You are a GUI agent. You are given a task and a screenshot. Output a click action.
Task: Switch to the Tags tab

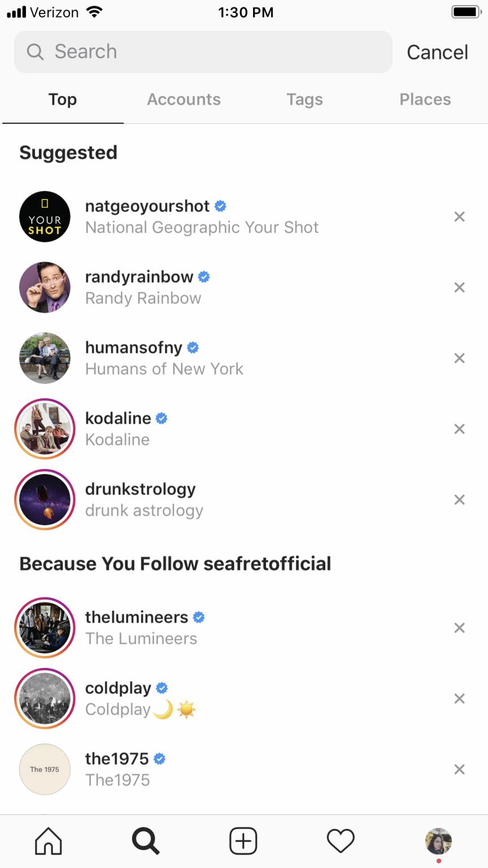tap(304, 99)
